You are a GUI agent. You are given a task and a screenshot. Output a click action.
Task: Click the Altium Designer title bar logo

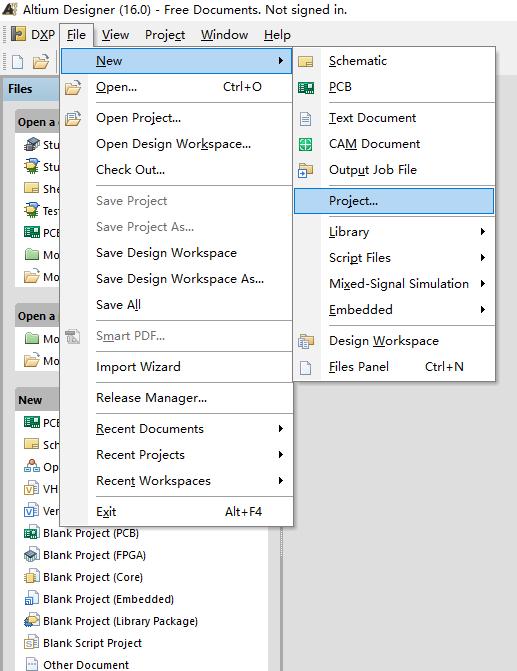click(x=10, y=9)
